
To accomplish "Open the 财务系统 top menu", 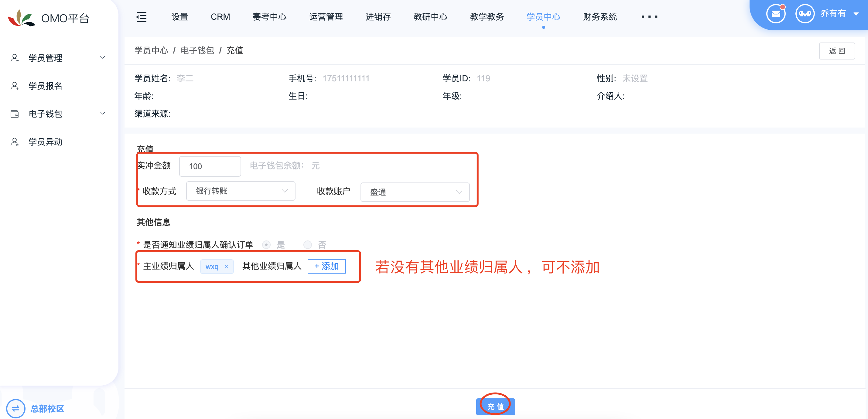I will tap(600, 16).
